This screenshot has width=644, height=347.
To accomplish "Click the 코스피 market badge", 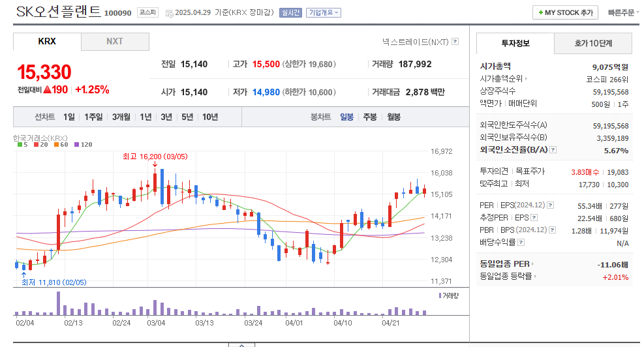I will tap(147, 13).
